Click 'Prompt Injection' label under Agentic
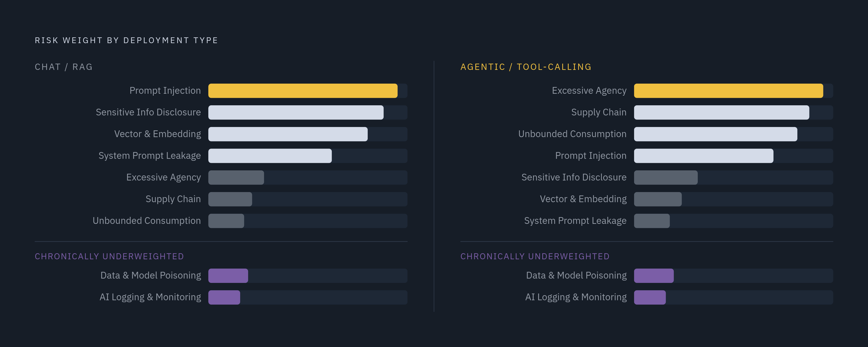Image resolution: width=868 pixels, height=347 pixels. click(x=591, y=156)
